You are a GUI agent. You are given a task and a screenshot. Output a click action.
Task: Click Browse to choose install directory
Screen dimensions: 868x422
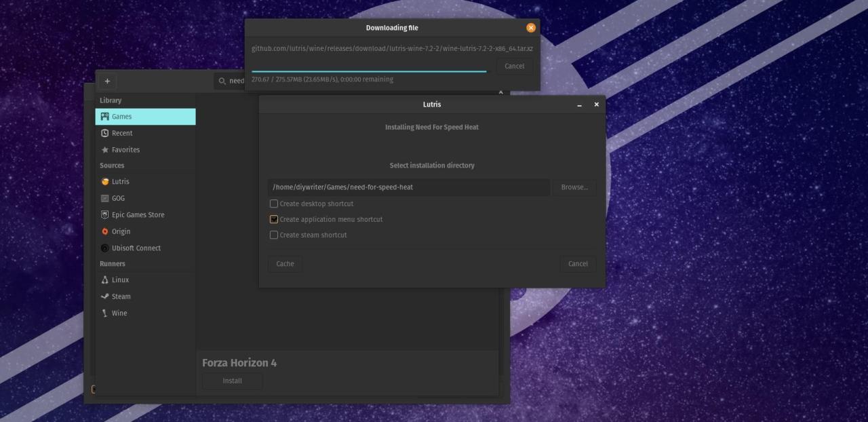tap(574, 187)
